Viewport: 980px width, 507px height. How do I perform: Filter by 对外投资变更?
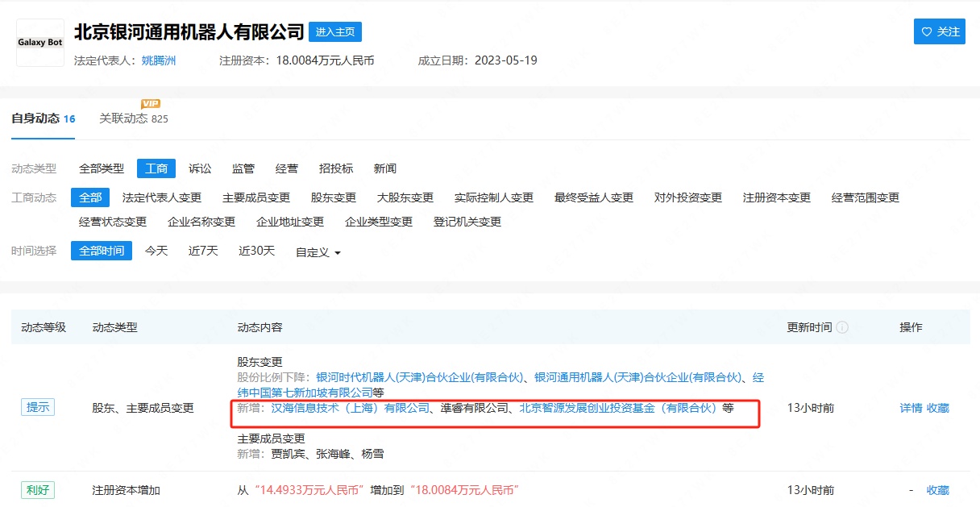point(688,197)
